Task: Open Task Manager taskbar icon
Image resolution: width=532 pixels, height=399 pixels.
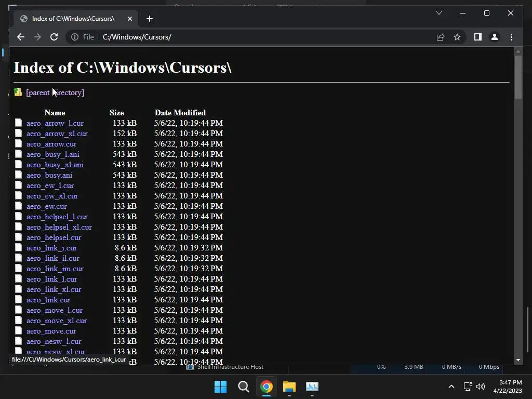Action: pos(312,387)
